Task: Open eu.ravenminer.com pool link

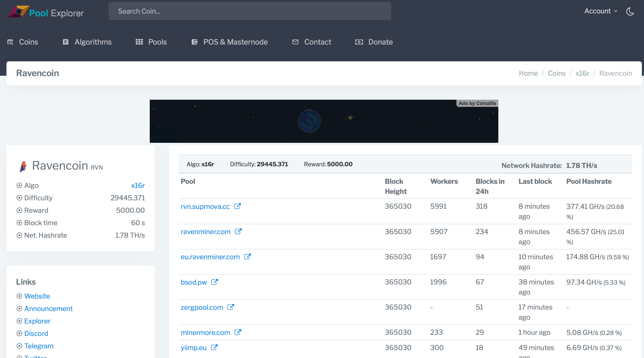Action: (210, 257)
